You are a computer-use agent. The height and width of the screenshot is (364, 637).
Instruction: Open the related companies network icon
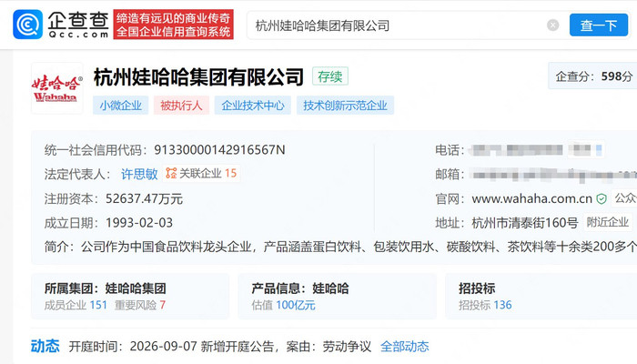171,174
